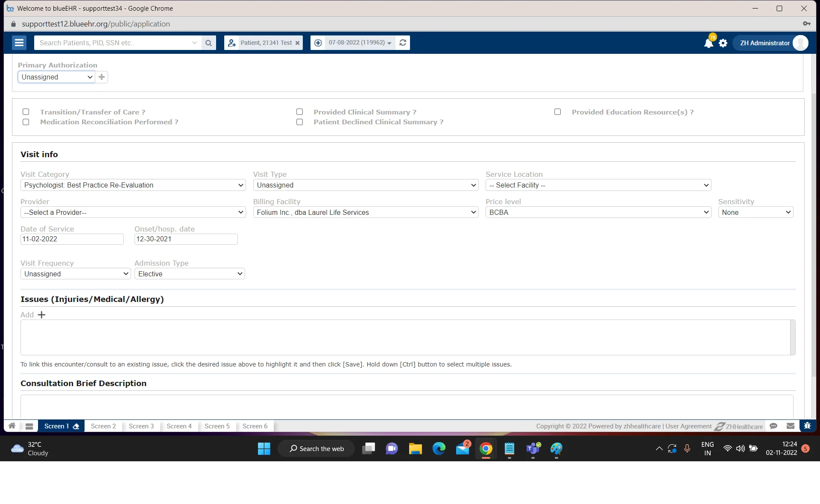This screenshot has height=504, width=820.
Task: Enable Provided Clinical Summary checkbox
Action: pyautogui.click(x=299, y=111)
